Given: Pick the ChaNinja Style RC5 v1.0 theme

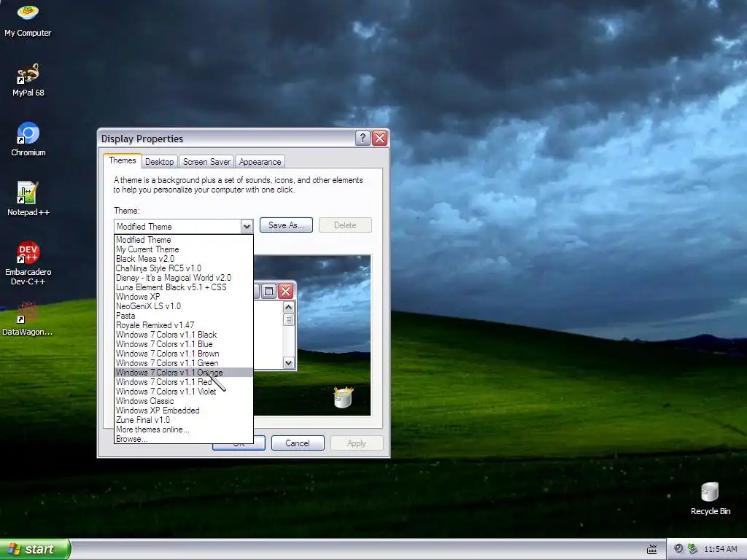Looking at the screenshot, I should (183, 268).
